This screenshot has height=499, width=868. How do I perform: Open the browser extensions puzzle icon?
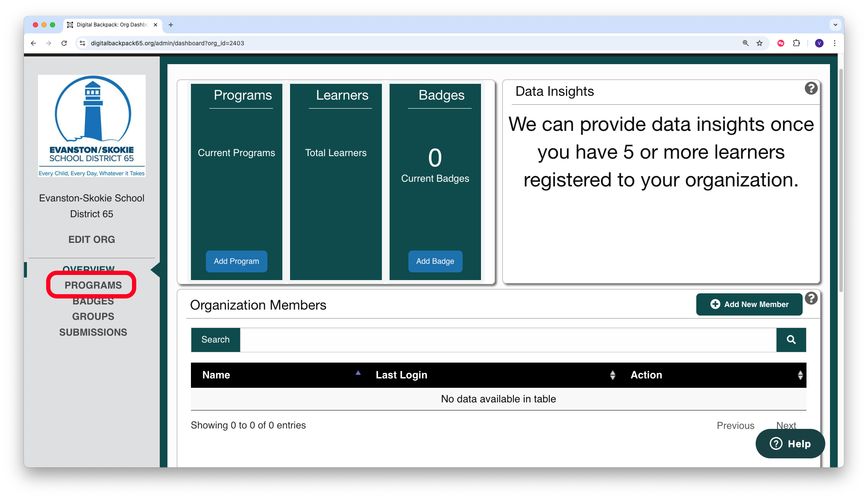point(796,43)
